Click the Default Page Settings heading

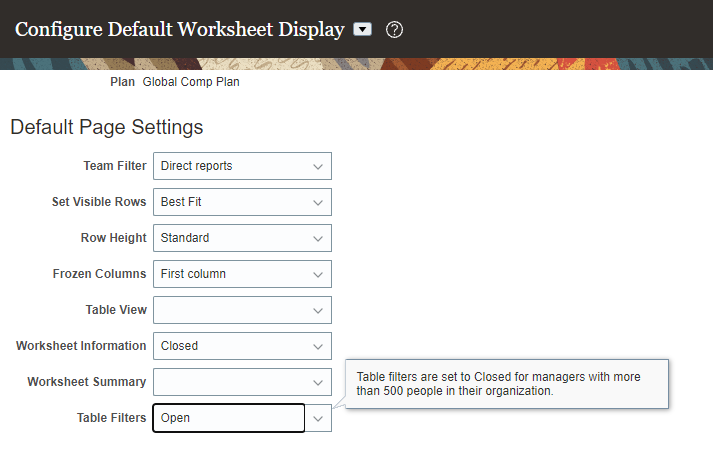[x=107, y=128]
